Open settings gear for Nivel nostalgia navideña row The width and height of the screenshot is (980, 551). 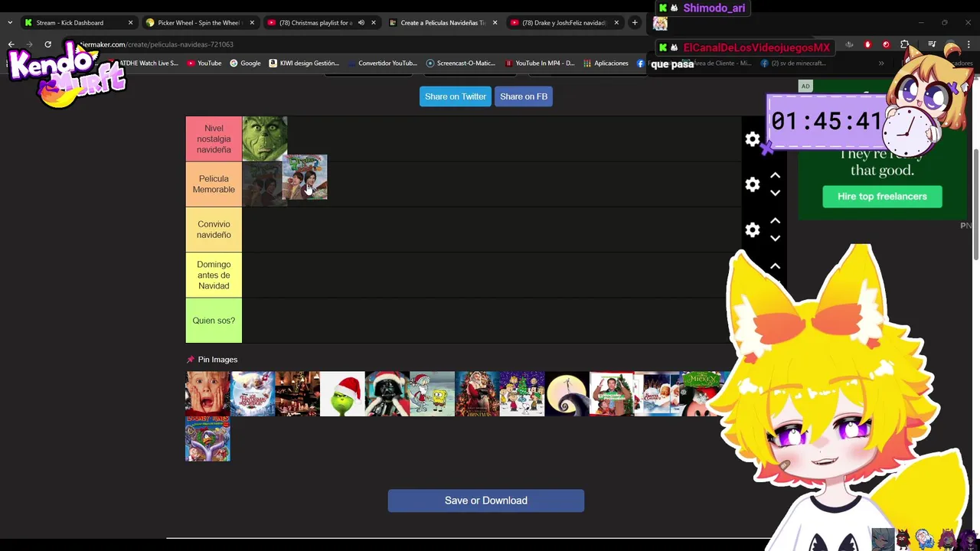click(x=753, y=139)
